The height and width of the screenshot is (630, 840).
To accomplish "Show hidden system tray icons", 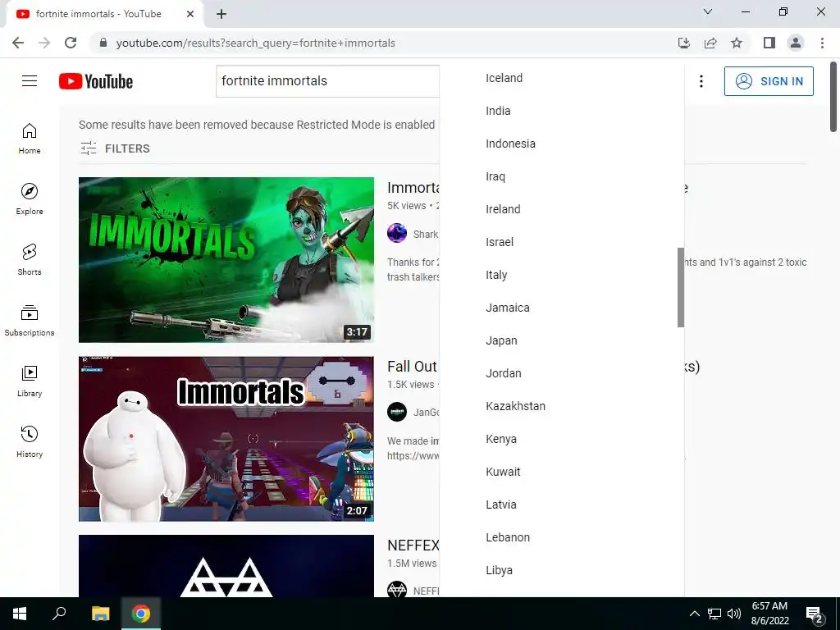I will 694,614.
